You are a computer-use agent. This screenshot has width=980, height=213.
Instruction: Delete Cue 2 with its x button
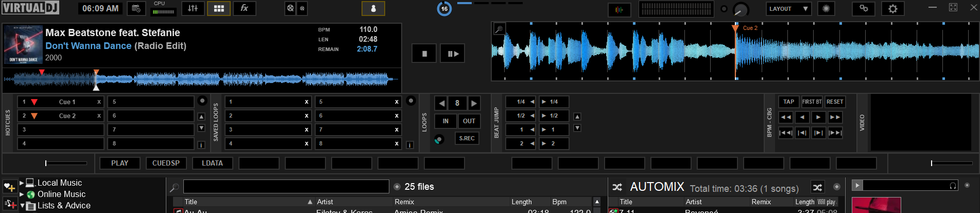99,116
